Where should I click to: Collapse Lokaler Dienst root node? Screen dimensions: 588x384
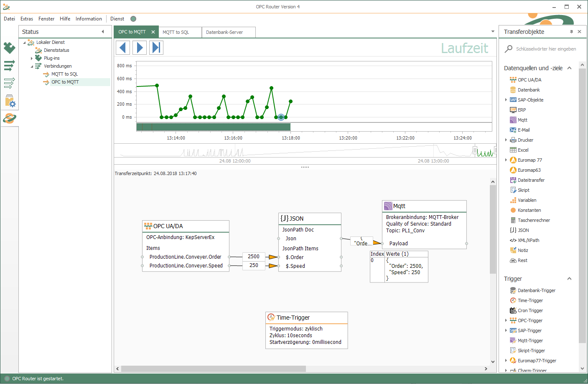pos(24,43)
